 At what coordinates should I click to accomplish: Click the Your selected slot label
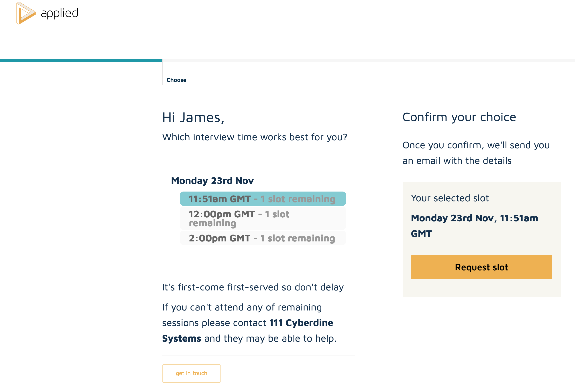[450, 198]
